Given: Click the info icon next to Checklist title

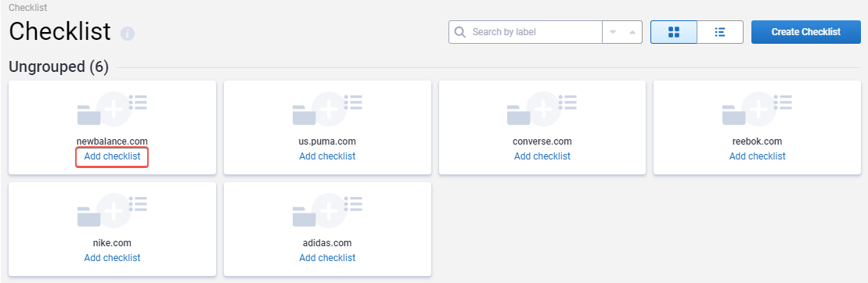Looking at the screenshot, I should (x=128, y=34).
